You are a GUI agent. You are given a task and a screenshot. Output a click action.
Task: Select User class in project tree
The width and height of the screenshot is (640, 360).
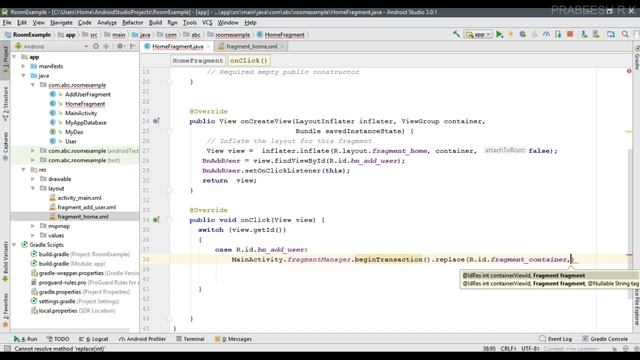tap(71, 141)
